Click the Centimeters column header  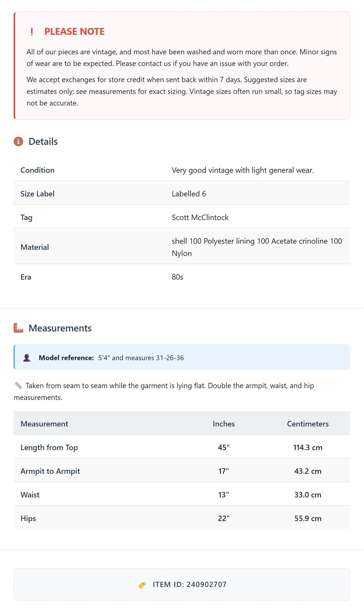coord(308,424)
